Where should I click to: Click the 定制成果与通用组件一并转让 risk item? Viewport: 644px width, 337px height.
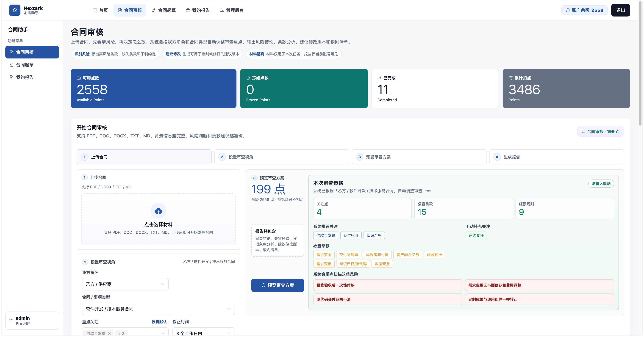click(x=539, y=299)
